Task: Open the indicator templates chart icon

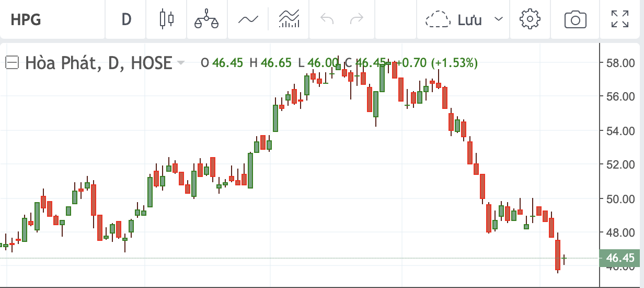Action: pos(289,19)
